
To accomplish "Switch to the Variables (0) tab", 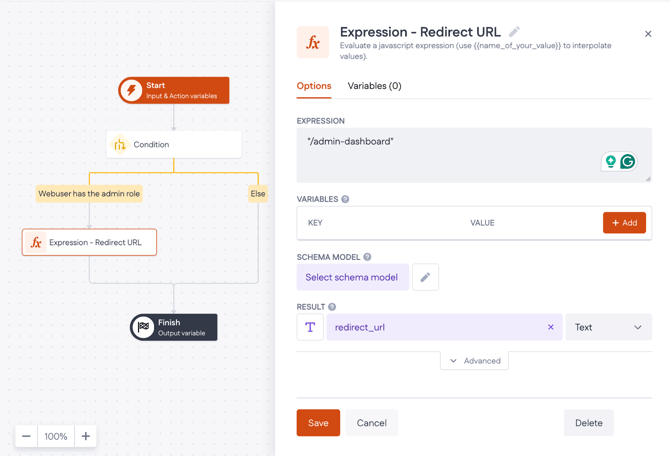I will (x=374, y=86).
